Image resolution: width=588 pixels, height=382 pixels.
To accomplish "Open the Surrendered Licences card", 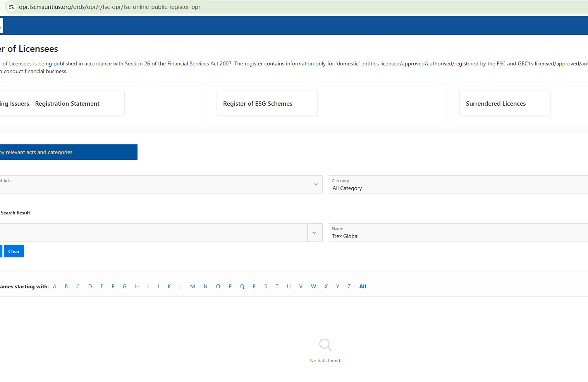I will click(x=504, y=103).
